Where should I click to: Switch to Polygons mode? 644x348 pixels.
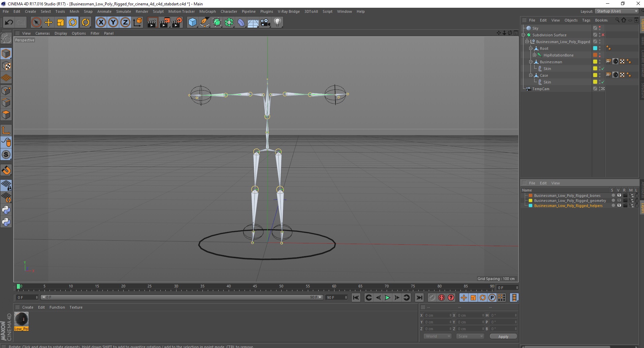(x=6, y=115)
